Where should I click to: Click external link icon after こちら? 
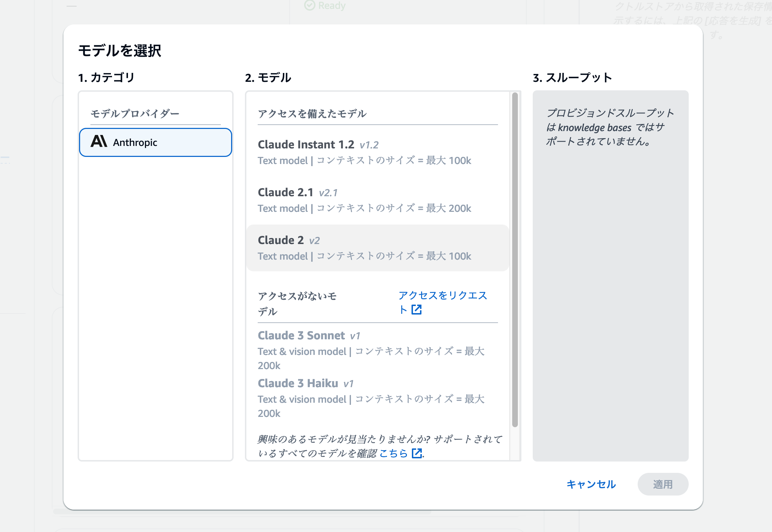coord(417,453)
